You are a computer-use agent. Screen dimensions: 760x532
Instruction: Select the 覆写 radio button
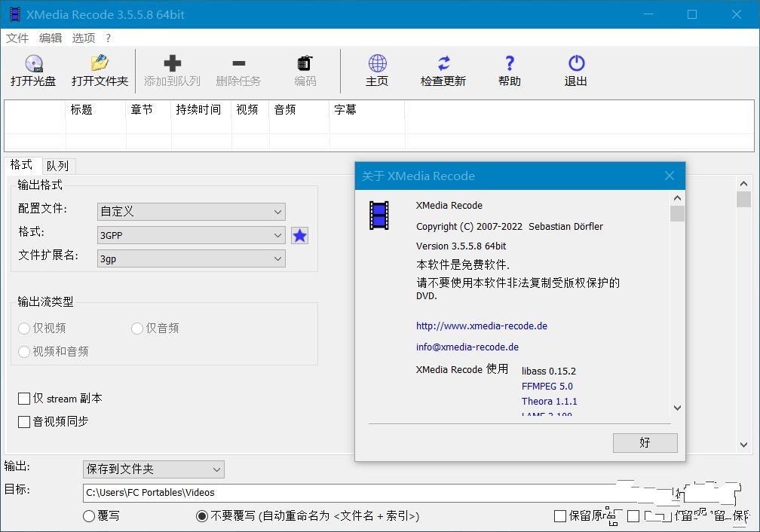89,516
